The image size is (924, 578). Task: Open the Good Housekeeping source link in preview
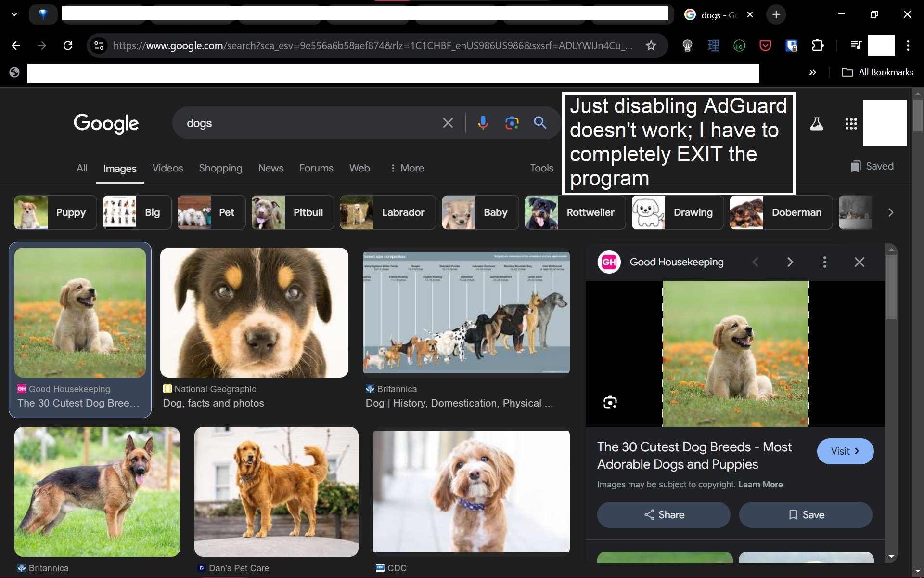[661, 262]
